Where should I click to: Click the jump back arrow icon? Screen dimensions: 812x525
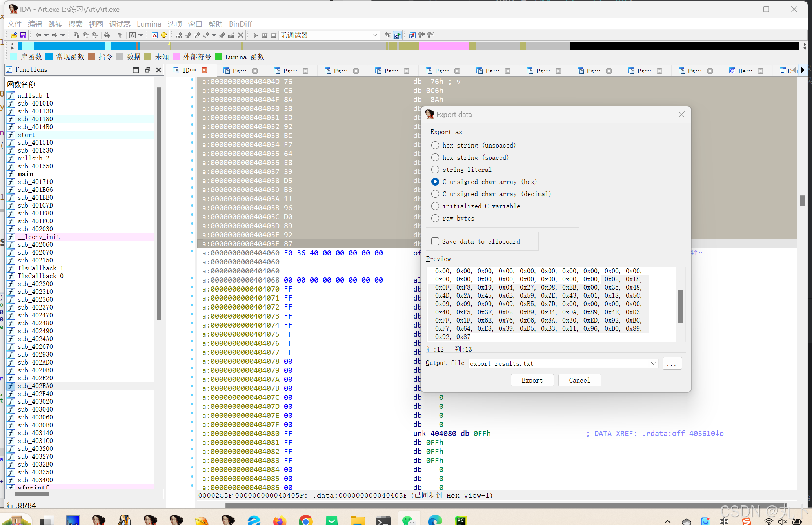38,35
